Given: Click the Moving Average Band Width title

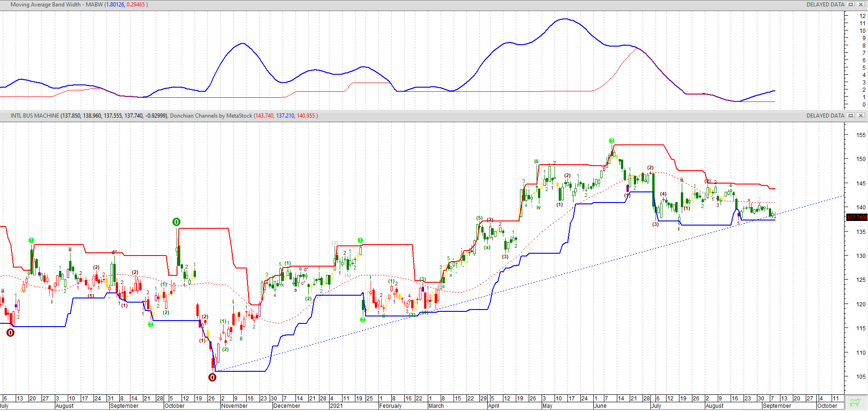Looking at the screenshot, I should click(56, 5).
